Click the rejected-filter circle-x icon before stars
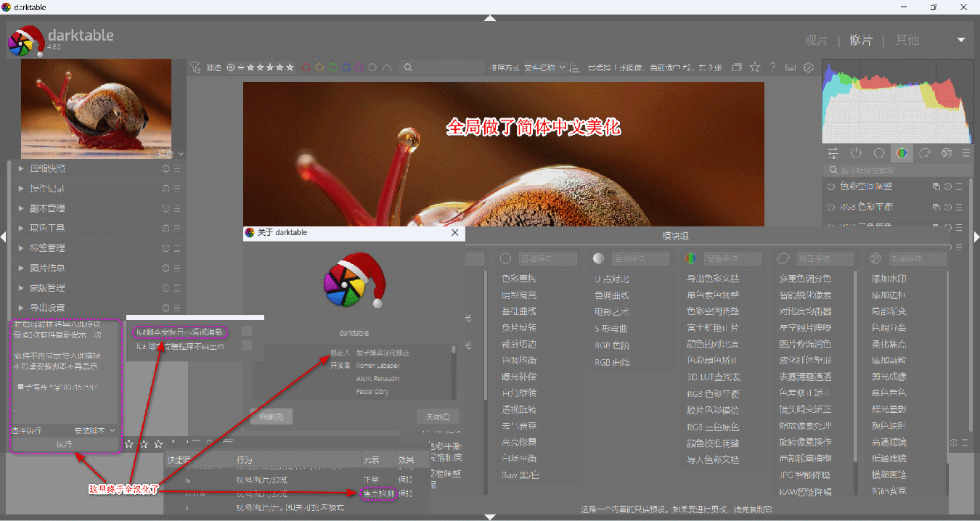Image resolution: width=980 pixels, height=521 pixels. click(x=231, y=67)
